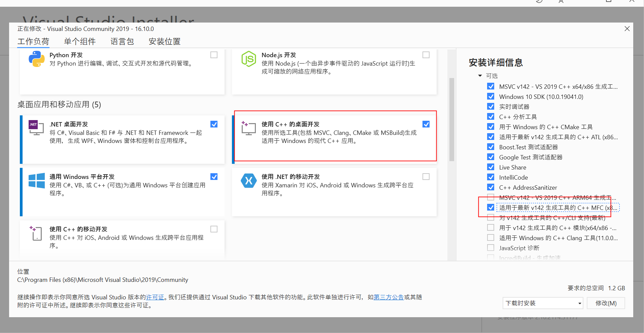Image resolution: width=644 pixels, height=333 pixels.
Task: Switch to the 单个组件 tab
Action: [80, 41]
